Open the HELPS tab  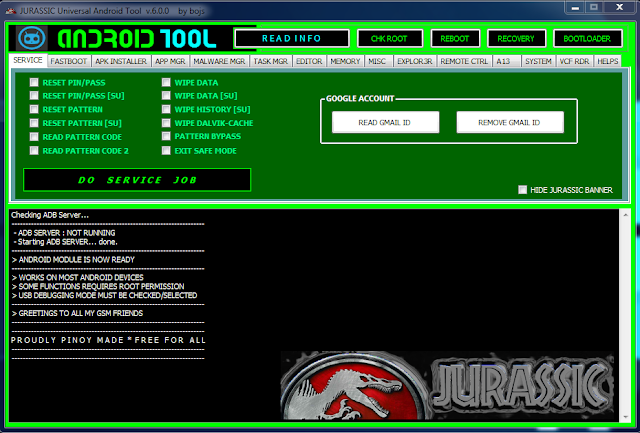pyautogui.click(x=608, y=61)
